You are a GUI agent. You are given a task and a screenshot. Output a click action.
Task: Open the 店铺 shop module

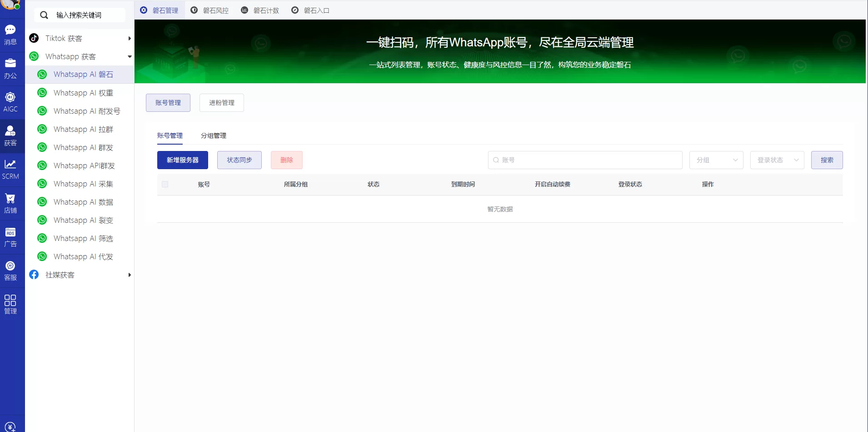coord(10,202)
